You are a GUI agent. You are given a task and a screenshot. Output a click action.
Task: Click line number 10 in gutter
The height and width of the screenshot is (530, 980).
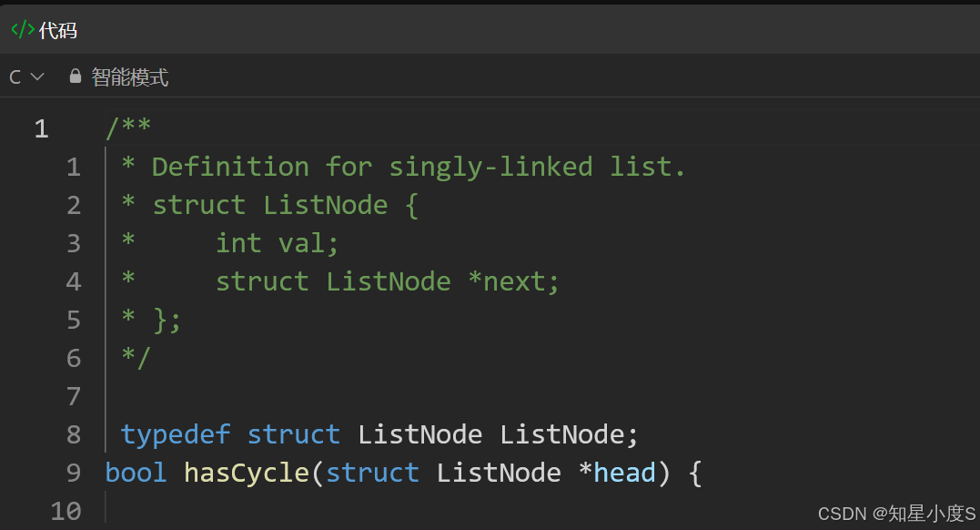pos(66,511)
